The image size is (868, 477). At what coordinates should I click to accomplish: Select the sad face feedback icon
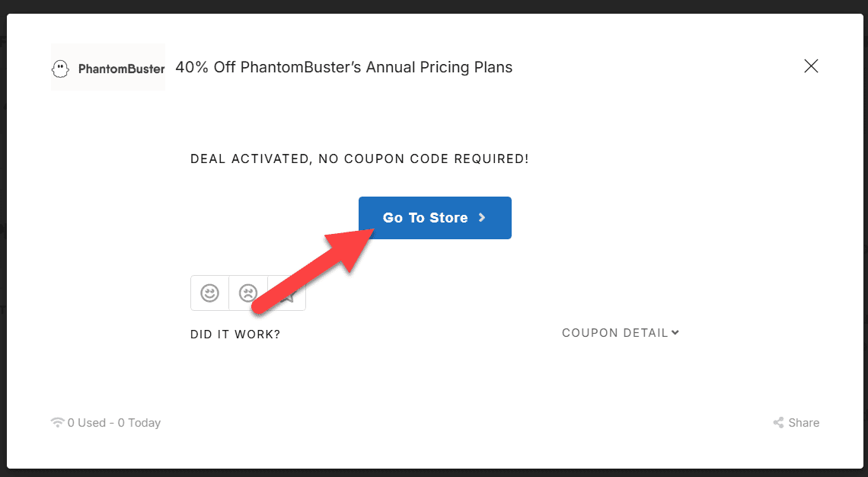click(248, 293)
